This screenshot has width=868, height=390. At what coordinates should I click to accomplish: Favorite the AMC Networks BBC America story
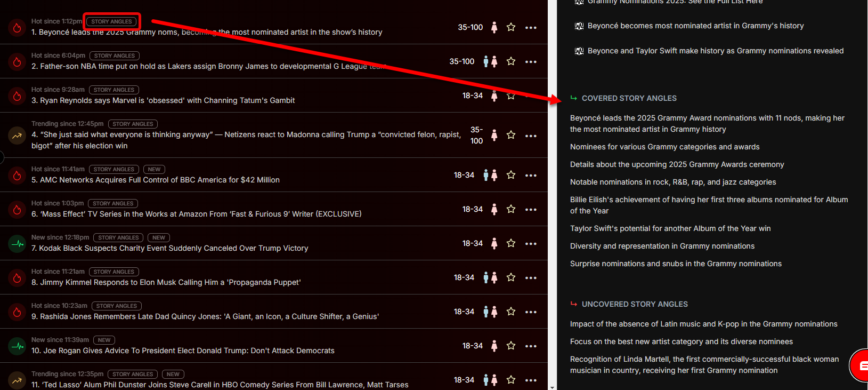pyautogui.click(x=511, y=175)
